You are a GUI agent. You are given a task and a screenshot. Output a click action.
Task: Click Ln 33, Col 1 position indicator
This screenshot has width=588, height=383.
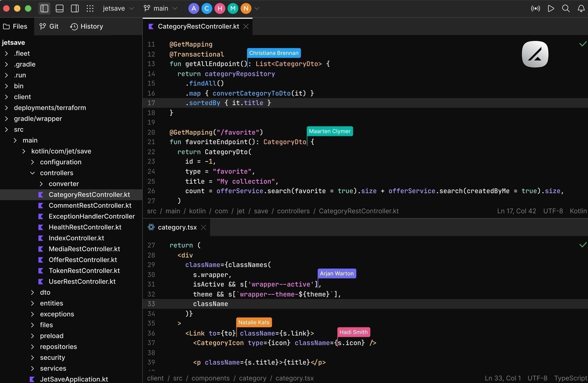[x=503, y=378]
